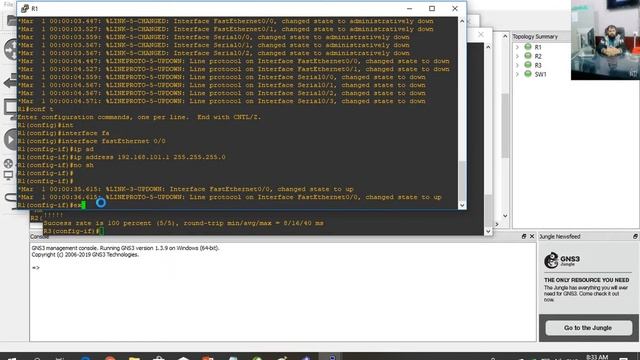The width and height of the screenshot is (640, 360).
Task: Close the Console dock panel
Action: pyautogui.click(x=531, y=236)
